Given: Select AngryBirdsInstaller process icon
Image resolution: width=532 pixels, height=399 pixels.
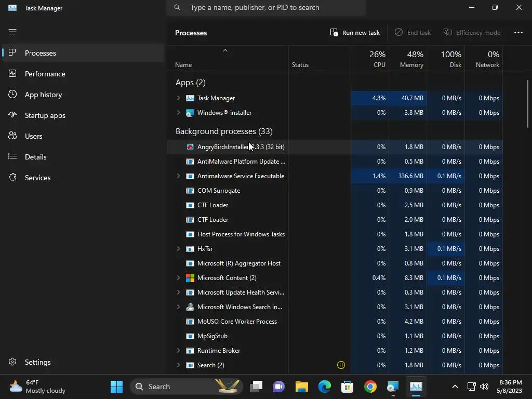Looking at the screenshot, I should click(x=190, y=147).
